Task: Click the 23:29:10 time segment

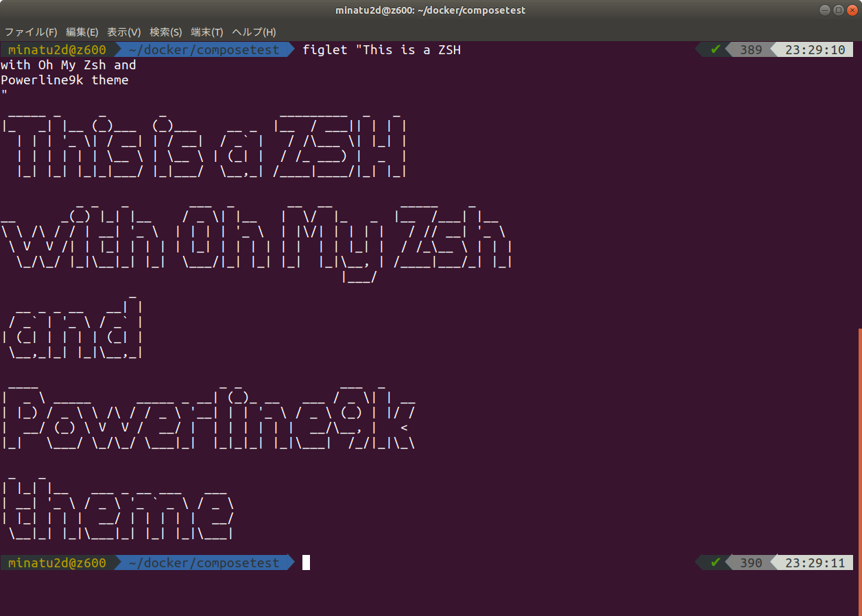Action: click(x=815, y=49)
